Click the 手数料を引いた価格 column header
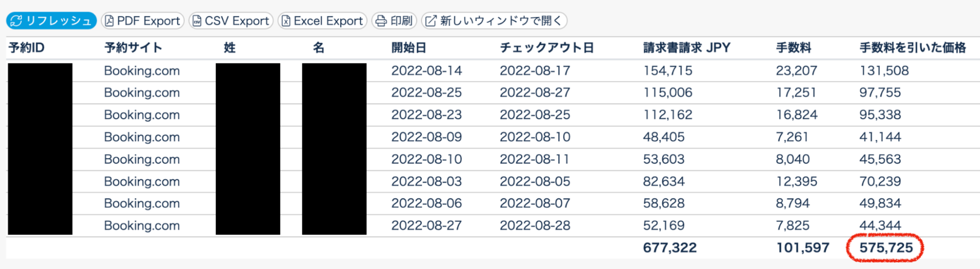The height and width of the screenshot is (269, 980). click(912, 48)
